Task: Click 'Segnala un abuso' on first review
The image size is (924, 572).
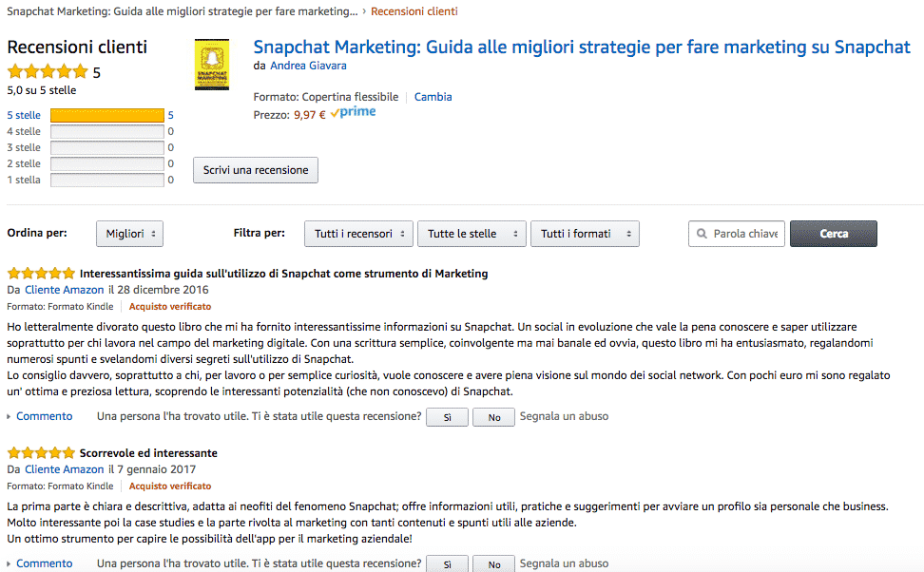Action: pos(565,416)
